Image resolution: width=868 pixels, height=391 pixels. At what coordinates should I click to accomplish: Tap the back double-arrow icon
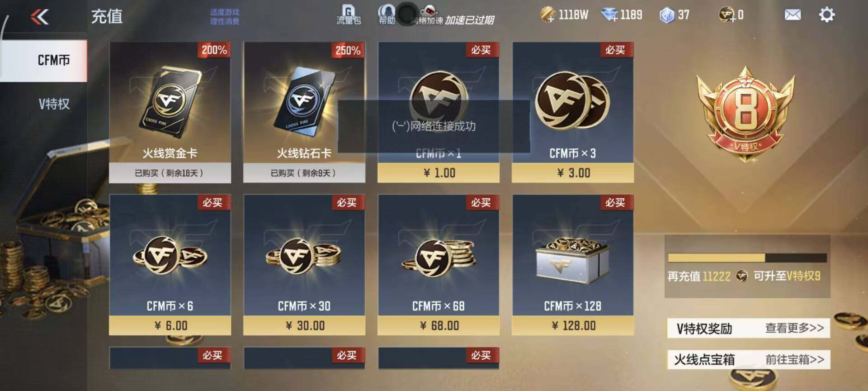39,17
